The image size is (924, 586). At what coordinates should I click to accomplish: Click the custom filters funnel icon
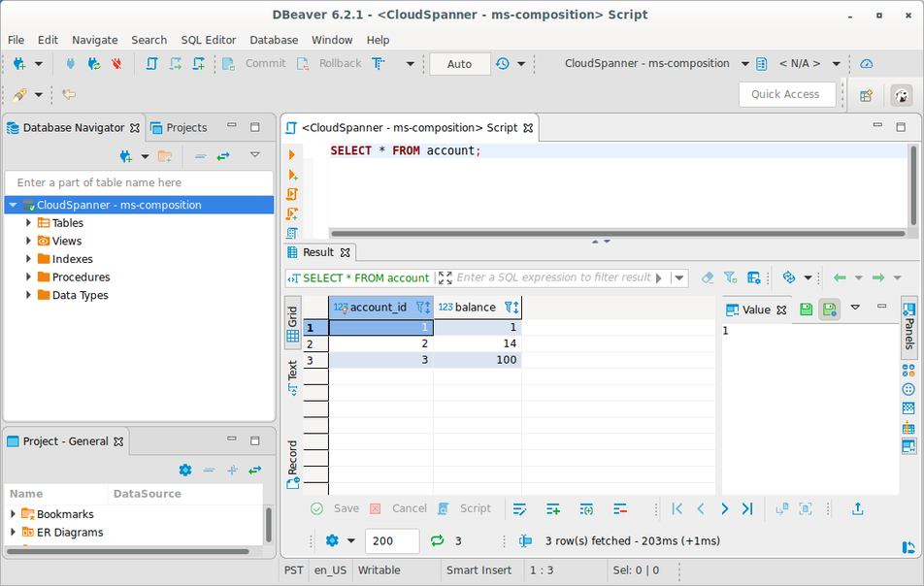[x=730, y=277]
